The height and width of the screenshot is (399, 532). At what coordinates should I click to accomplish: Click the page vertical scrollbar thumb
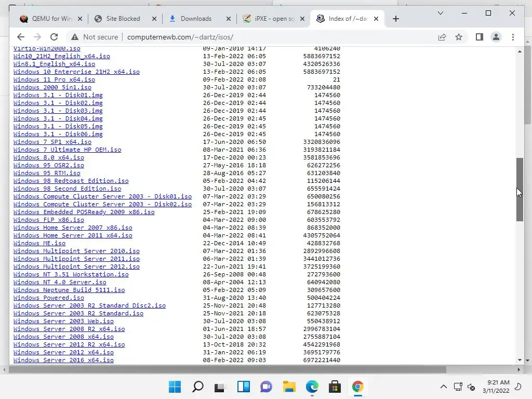point(520,190)
